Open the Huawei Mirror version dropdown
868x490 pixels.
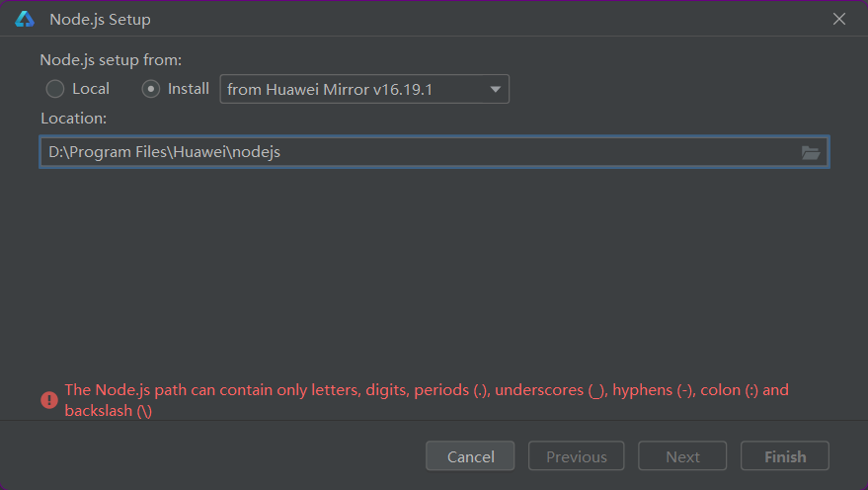(x=364, y=89)
